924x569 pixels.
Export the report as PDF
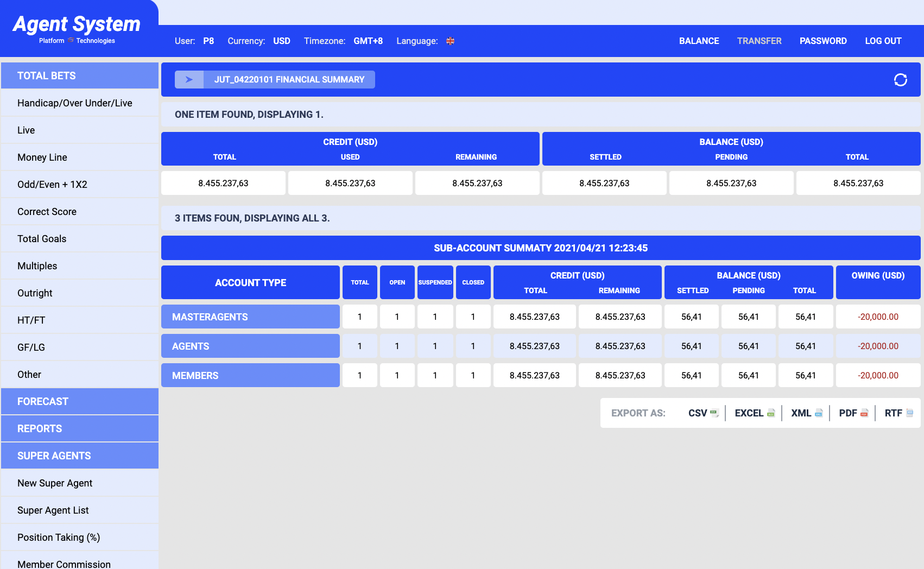[853, 413]
